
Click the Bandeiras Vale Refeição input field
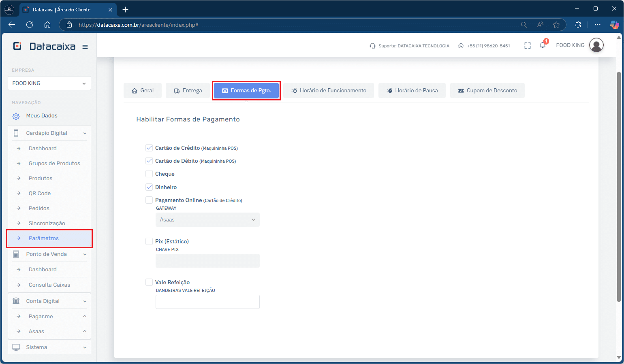pos(207,302)
